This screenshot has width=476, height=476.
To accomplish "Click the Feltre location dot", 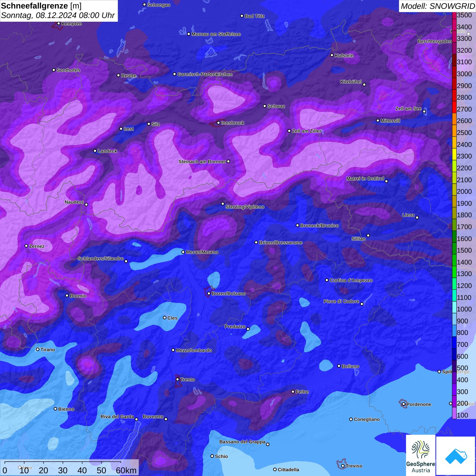I will click(x=293, y=392).
